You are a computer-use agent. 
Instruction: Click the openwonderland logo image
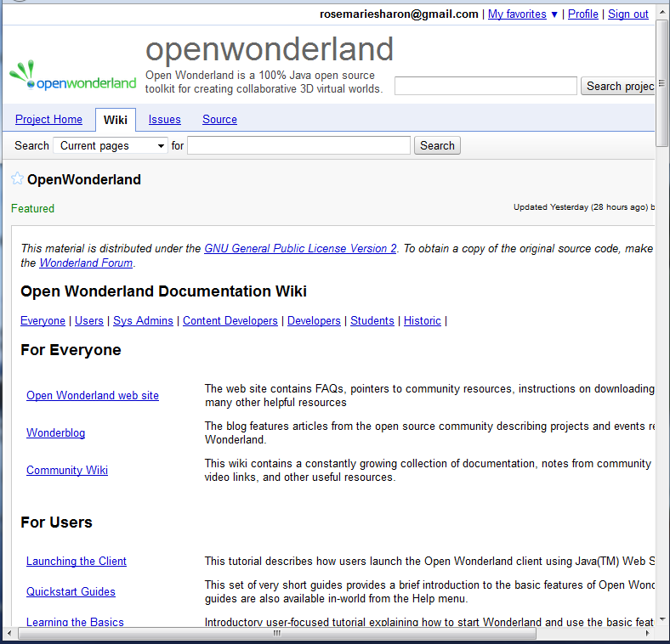(x=72, y=75)
